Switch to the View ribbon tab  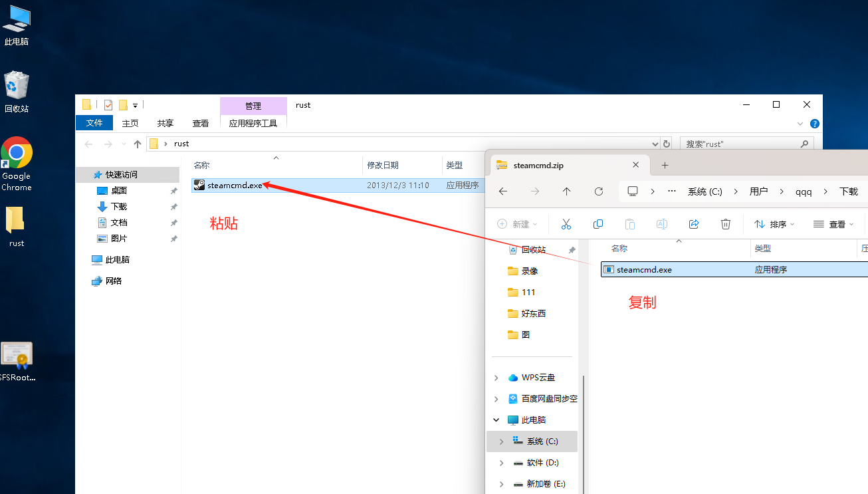pyautogui.click(x=201, y=123)
